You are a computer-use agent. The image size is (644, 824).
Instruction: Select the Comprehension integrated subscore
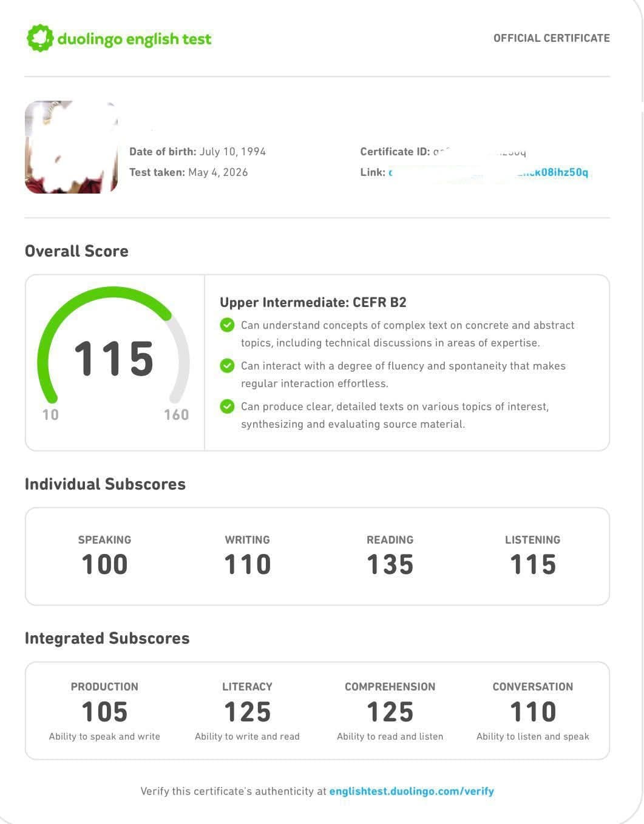[x=390, y=712]
